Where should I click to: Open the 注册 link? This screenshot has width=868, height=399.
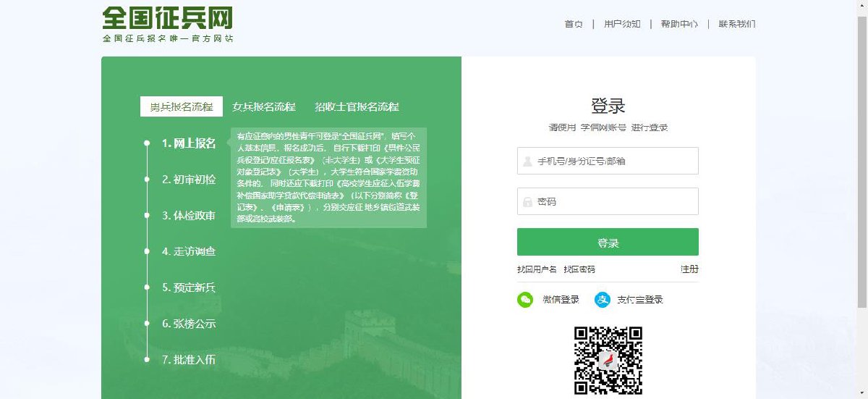(x=689, y=269)
